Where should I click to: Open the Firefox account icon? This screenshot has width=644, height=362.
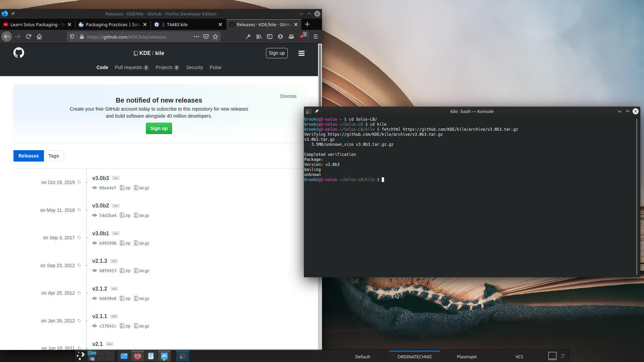pos(280,37)
